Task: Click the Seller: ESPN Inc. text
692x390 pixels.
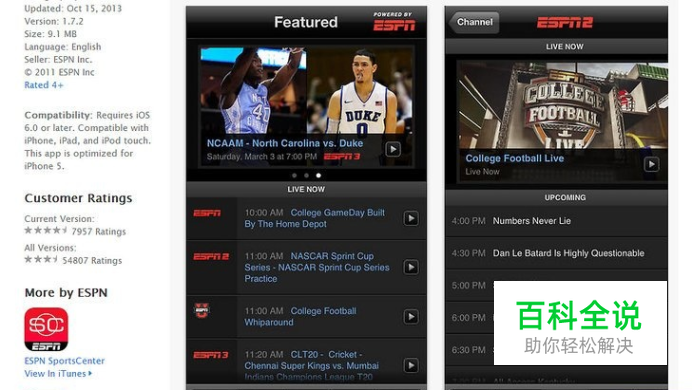Action: [58, 60]
